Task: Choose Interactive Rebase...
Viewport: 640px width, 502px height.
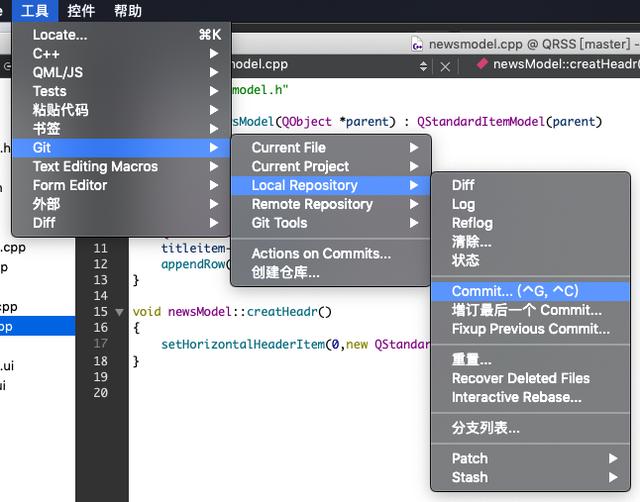Action: click(531, 397)
